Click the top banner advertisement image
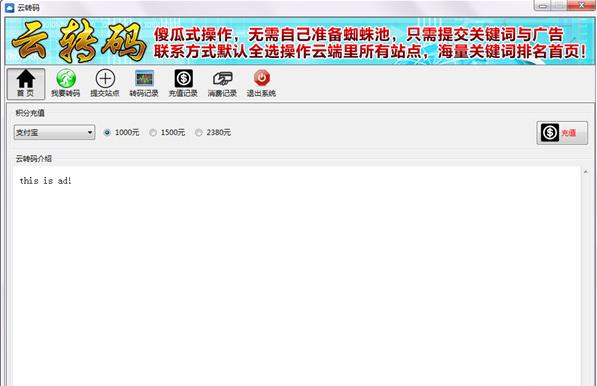This screenshot has height=386, width=597. click(x=300, y=41)
